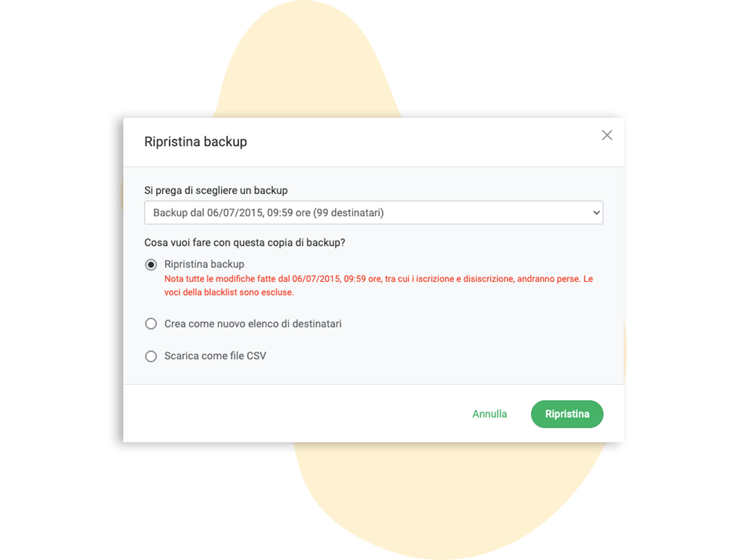The width and height of the screenshot is (747, 560).
Task: Close the Ripristina backup dialog with X
Action: point(607,135)
